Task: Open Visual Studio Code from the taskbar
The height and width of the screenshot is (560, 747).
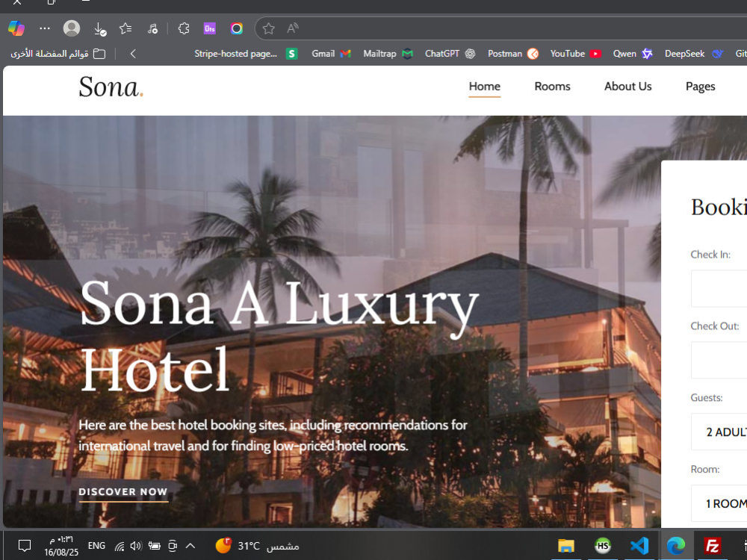Action: (639, 546)
